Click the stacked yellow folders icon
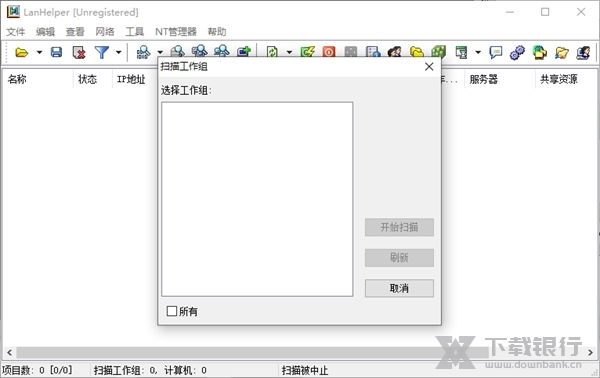 click(x=417, y=51)
